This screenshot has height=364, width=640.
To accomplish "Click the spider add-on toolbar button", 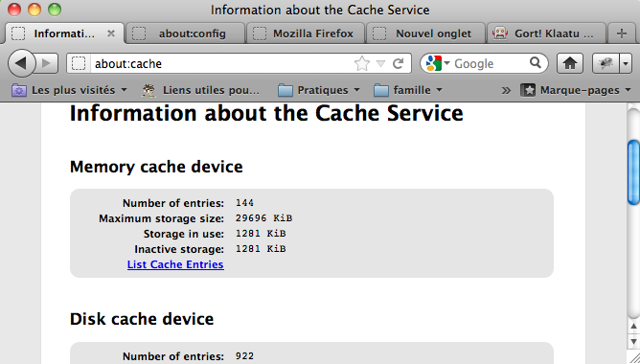I will [x=606, y=63].
